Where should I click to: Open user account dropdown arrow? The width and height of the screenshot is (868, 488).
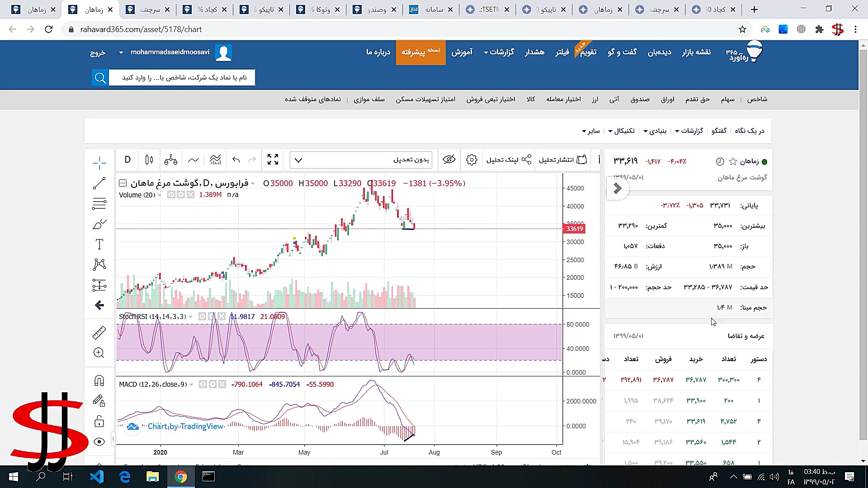[121, 52]
